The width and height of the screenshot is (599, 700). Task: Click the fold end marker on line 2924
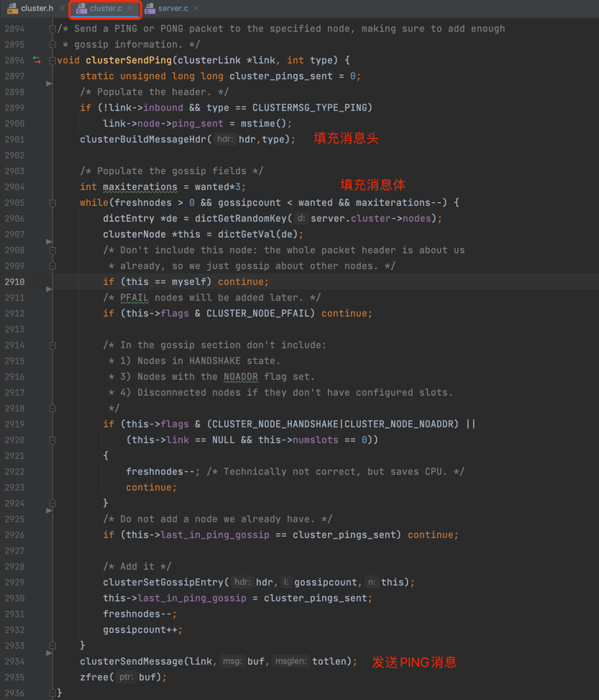coord(52,504)
